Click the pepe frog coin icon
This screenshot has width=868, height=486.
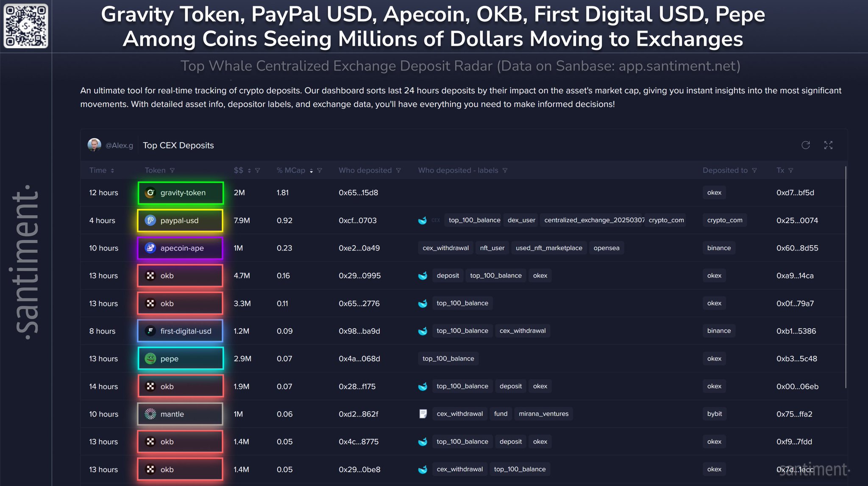click(x=150, y=358)
